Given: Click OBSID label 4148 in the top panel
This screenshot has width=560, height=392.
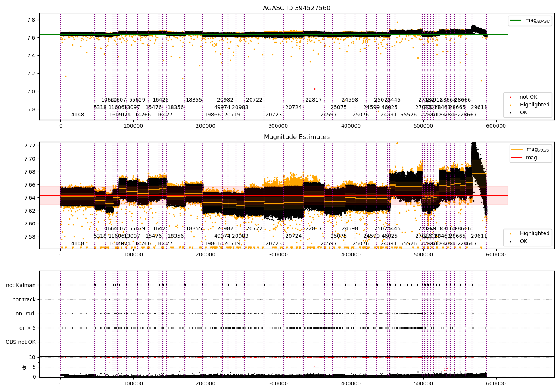Looking at the screenshot, I should (x=78, y=115).
